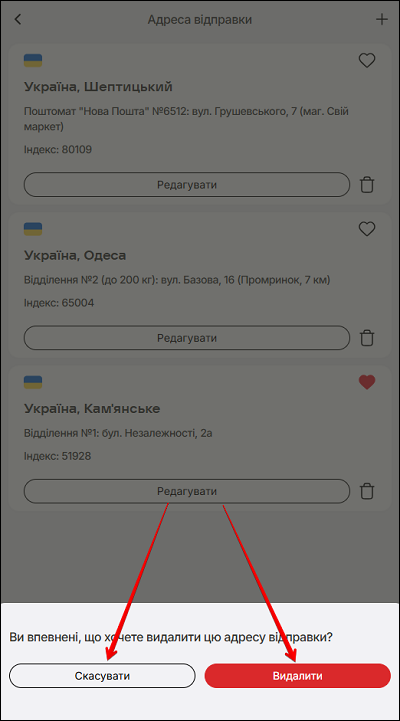Click Редагувати for the Шептицький address

pyautogui.click(x=187, y=185)
